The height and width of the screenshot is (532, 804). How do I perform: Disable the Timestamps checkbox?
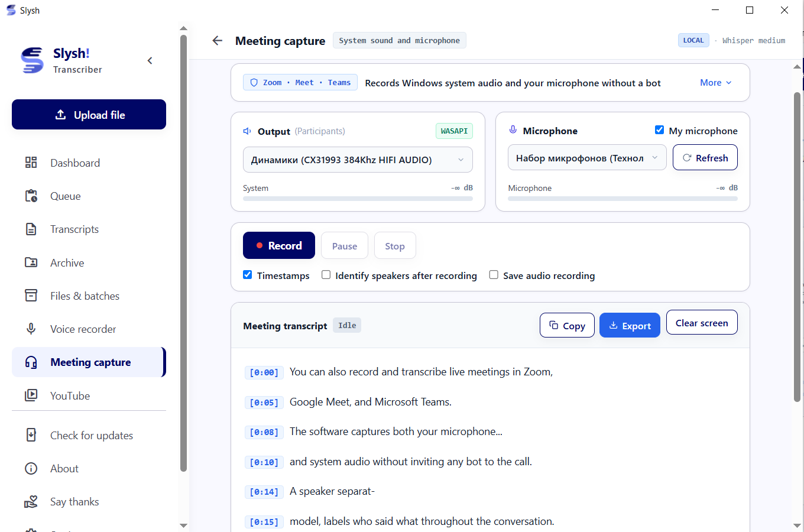pyautogui.click(x=247, y=275)
